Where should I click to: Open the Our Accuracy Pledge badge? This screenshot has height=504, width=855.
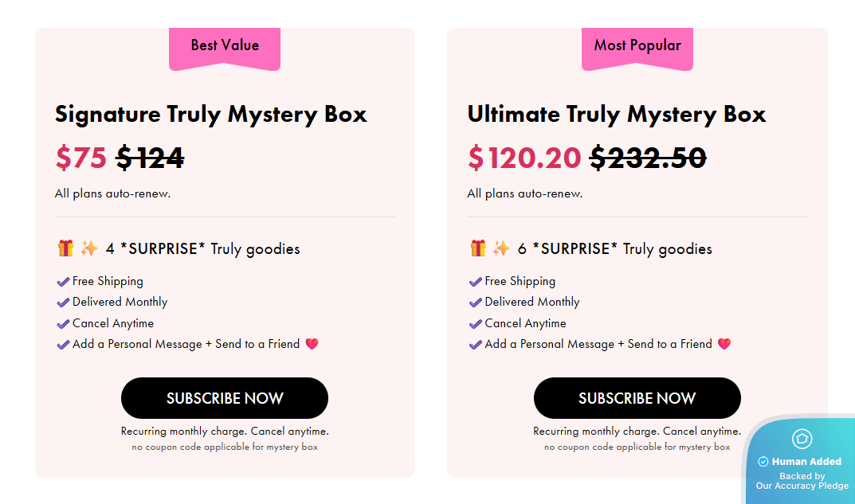pyautogui.click(x=802, y=481)
